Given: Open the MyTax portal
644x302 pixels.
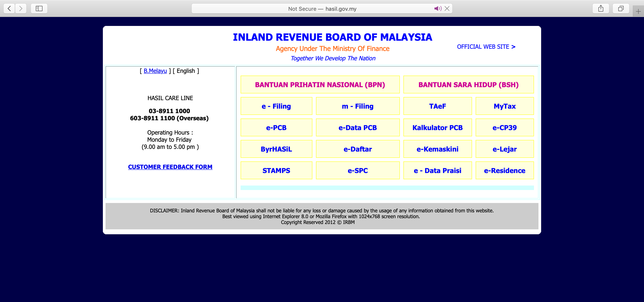Looking at the screenshot, I should click(504, 106).
